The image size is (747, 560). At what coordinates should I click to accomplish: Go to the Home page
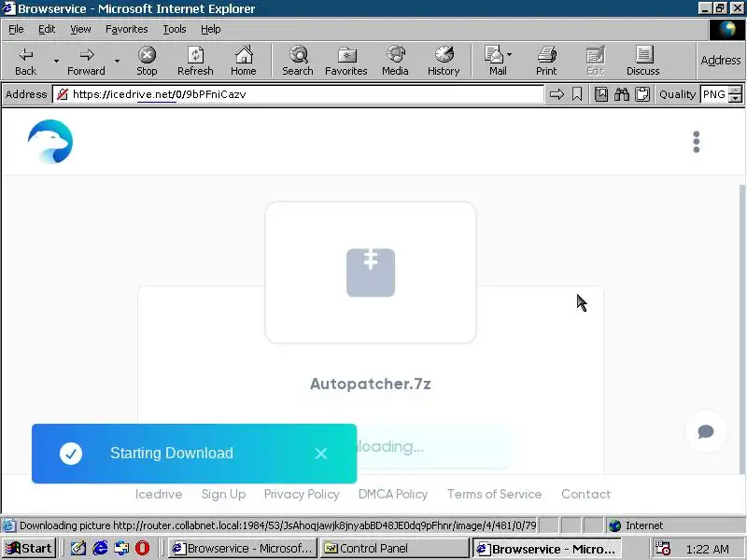(x=244, y=61)
